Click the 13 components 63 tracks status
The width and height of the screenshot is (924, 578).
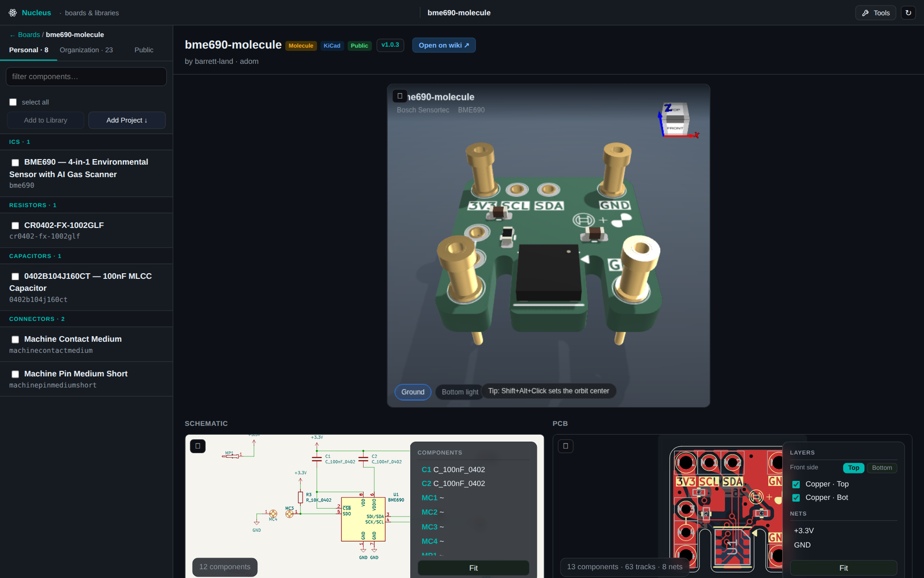click(x=625, y=567)
